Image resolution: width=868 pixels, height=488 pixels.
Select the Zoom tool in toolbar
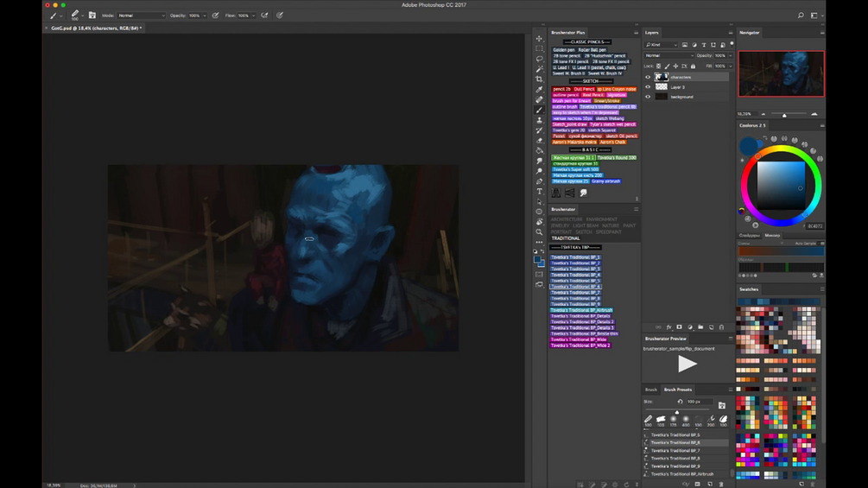pos(539,232)
